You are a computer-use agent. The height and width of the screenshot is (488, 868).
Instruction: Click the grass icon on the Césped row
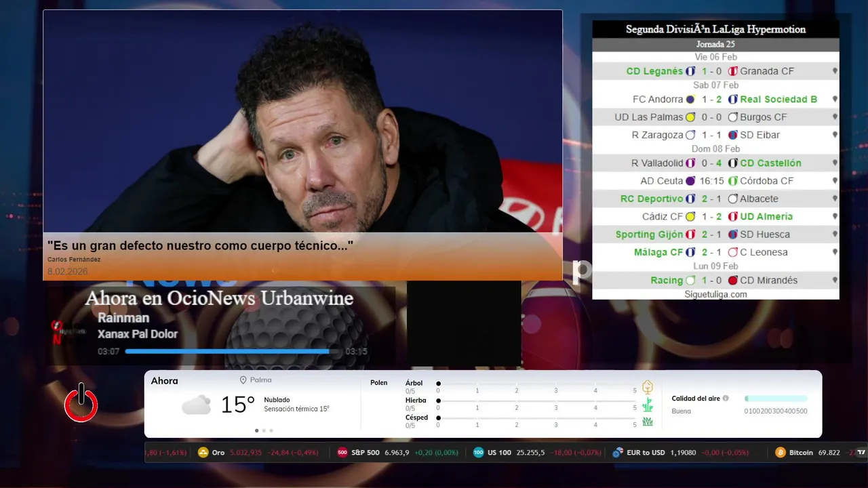pyautogui.click(x=648, y=422)
